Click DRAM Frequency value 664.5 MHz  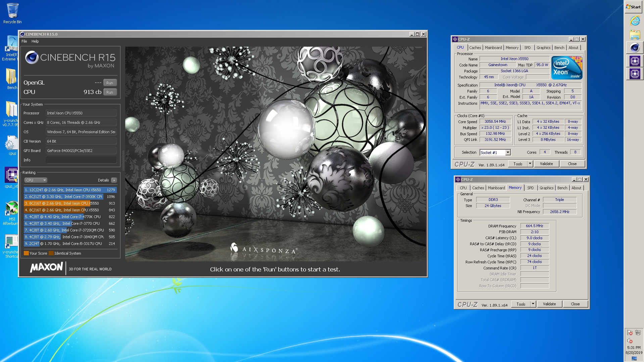(x=535, y=226)
